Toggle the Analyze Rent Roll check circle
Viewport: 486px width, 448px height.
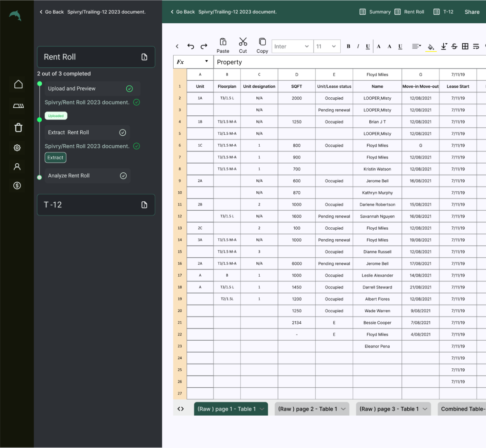coord(123,176)
